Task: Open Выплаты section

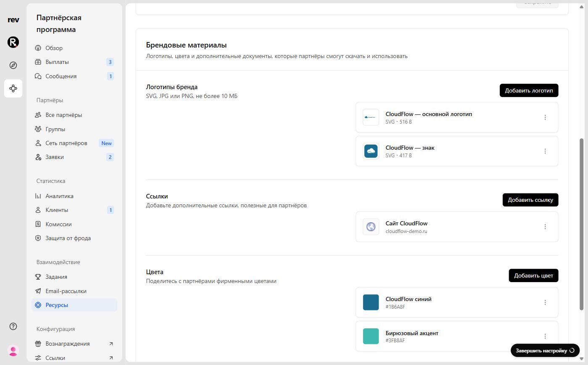Action: [x=74, y=62]
